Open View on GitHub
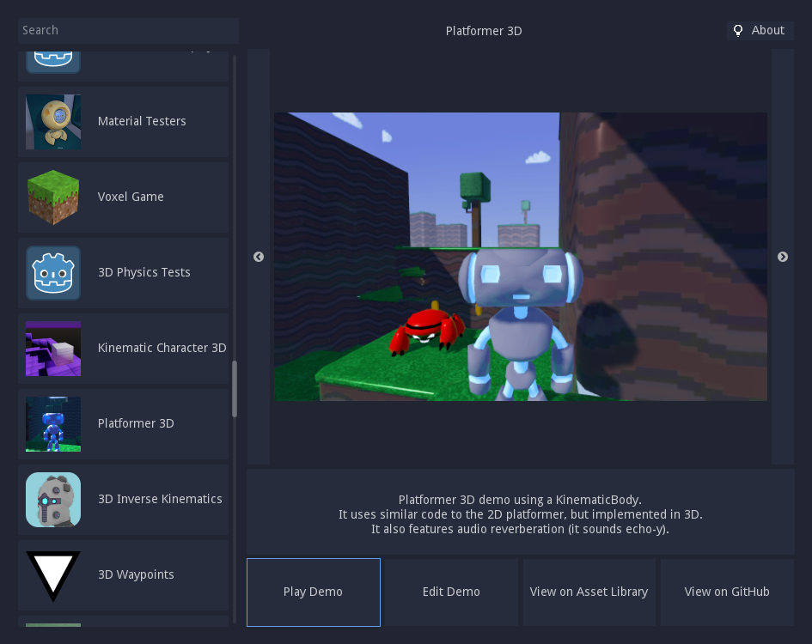This screenshot has height=644, width=812. (x=727, y=592)
